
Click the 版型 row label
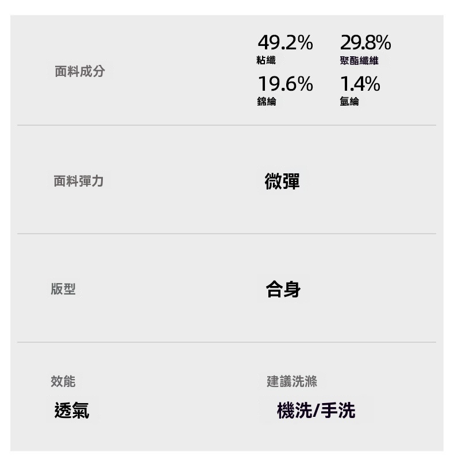(63, 289)
